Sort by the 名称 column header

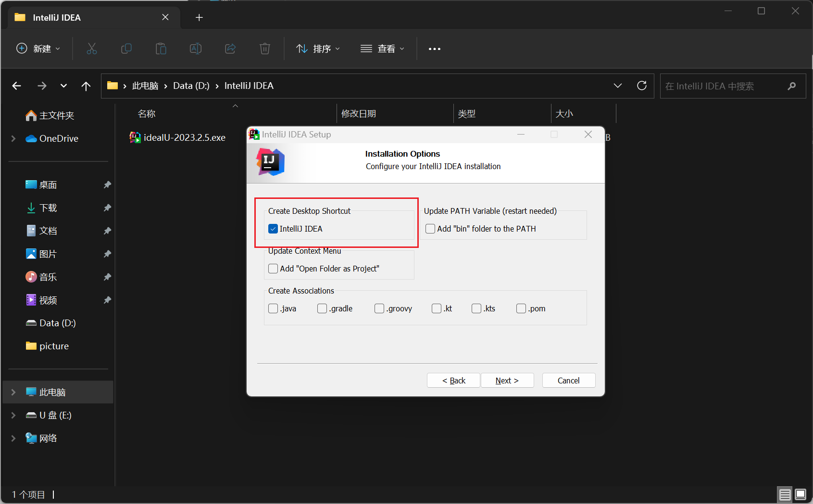point(147,114)
